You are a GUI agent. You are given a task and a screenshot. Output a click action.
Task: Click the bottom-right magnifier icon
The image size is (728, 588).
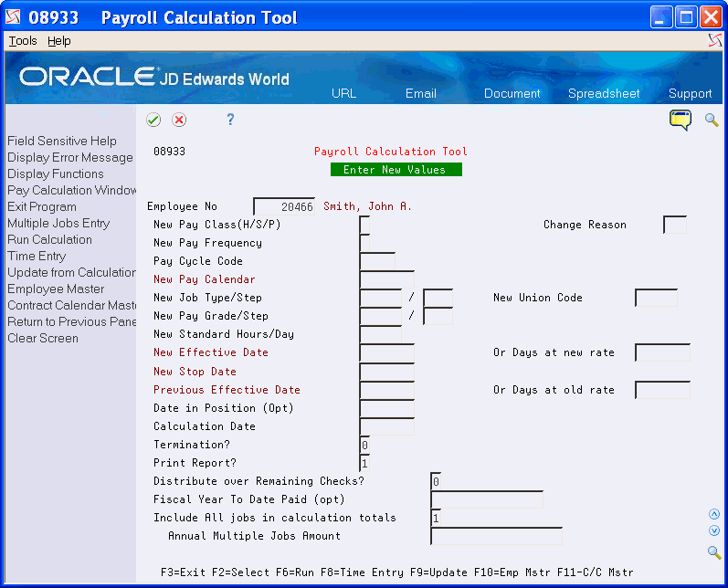click(714, 552)
